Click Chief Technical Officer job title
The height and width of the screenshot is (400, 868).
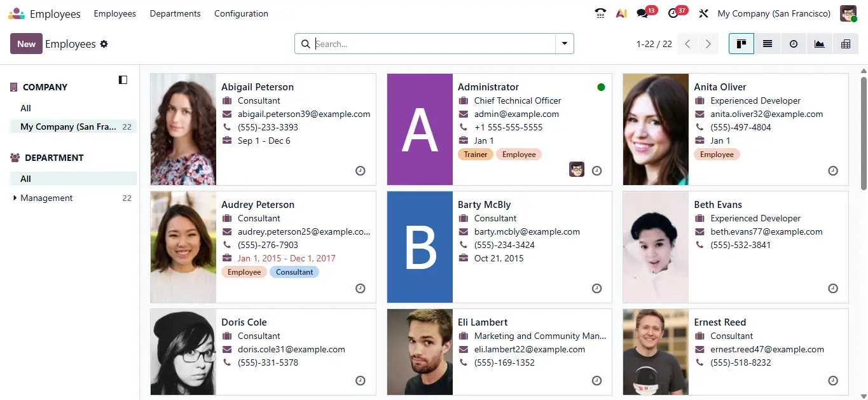tap(518, 100)
